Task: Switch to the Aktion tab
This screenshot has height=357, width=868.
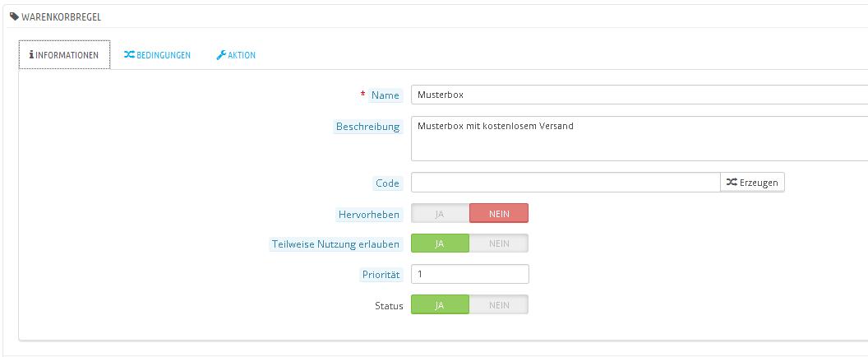Action: coord(236,55)
